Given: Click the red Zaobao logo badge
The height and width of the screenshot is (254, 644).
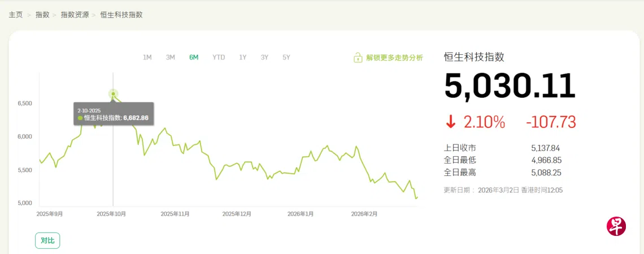Looking at the screenshot, I should tap(616, 226).
